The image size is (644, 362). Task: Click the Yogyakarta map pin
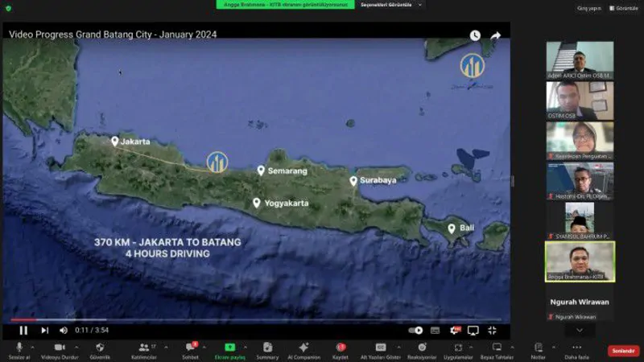point(257,203)
